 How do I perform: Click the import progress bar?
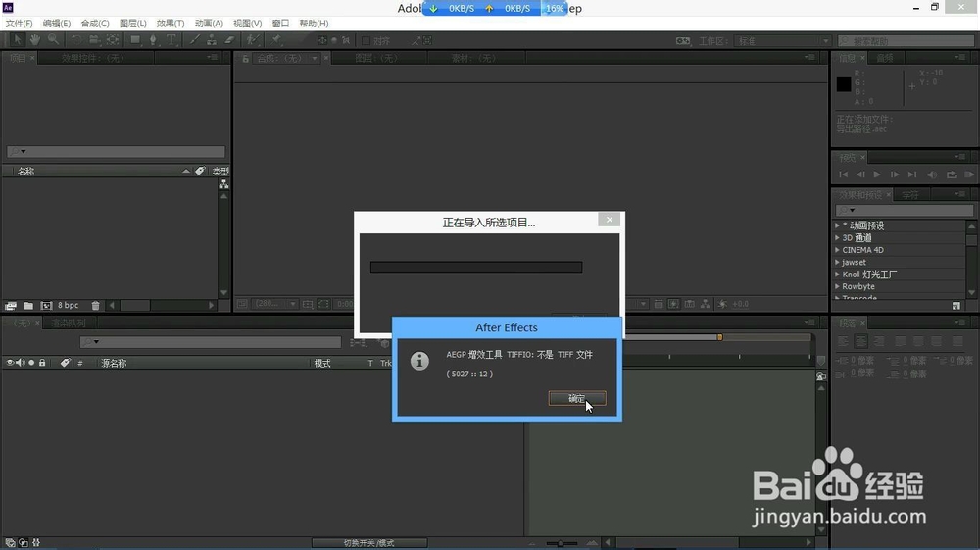click(476, 267)
